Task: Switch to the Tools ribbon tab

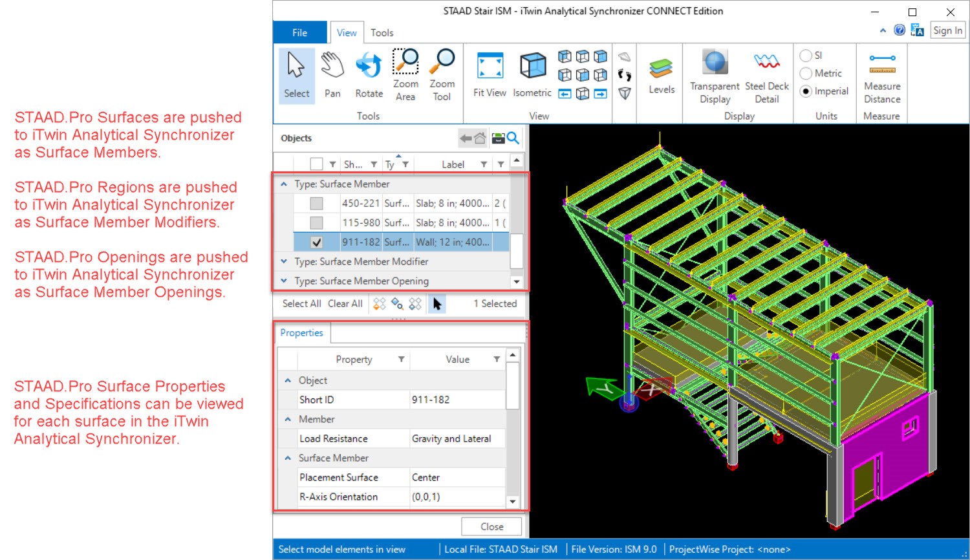Action: [382, 32]
